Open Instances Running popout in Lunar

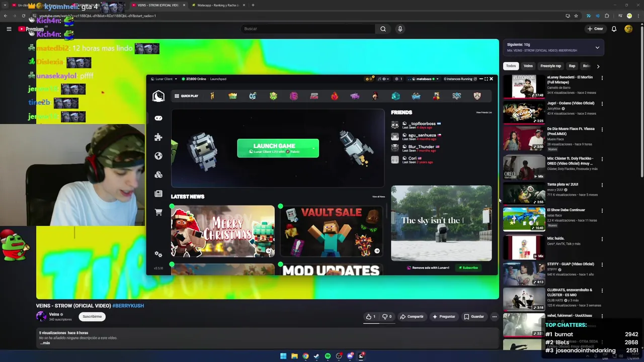460,79
